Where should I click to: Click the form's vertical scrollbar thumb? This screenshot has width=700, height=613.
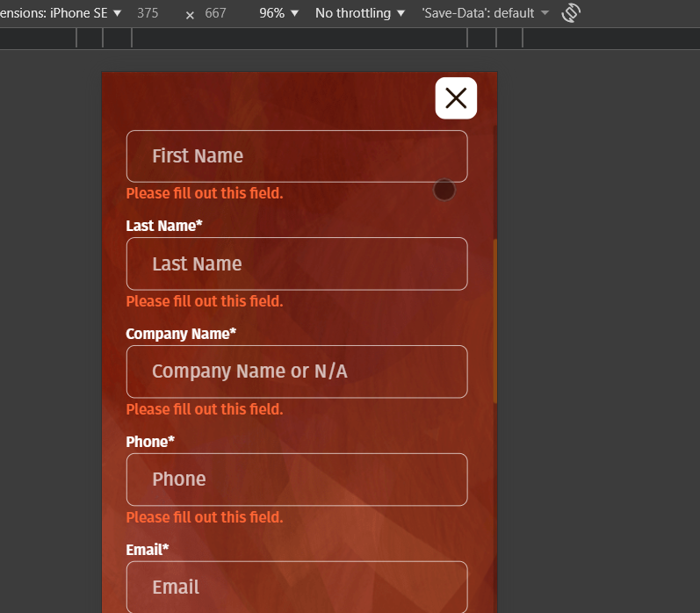(495, 321)
